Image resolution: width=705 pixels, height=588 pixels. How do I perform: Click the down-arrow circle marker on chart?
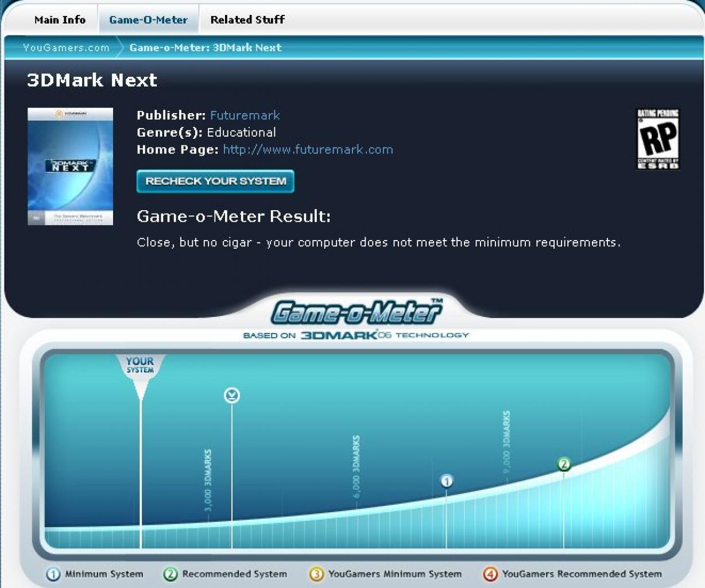tap(232, 395)
